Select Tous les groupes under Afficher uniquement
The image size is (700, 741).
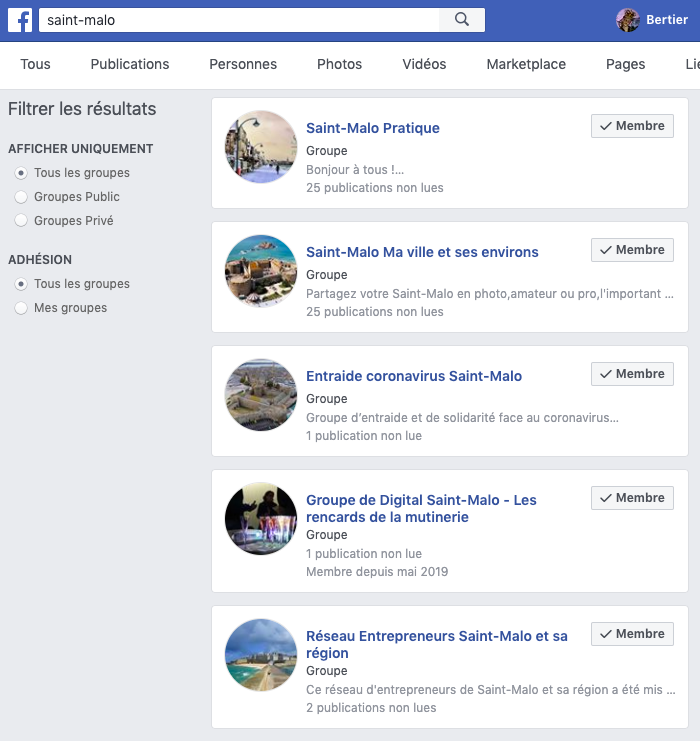[21, 173]
